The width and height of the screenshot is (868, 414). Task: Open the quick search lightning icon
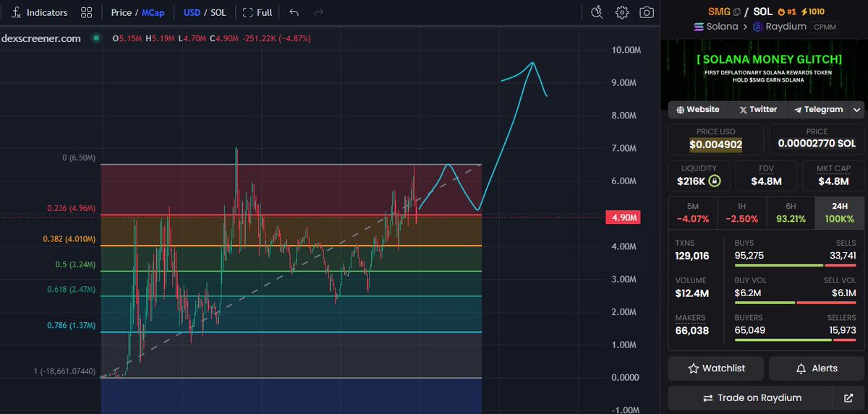click(x=597, y=12)
